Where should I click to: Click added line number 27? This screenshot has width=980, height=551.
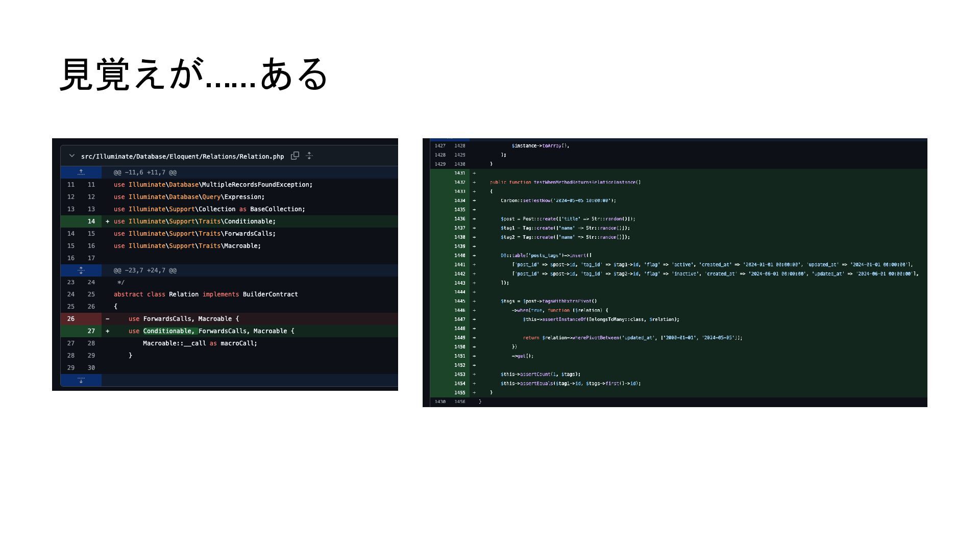[91, 331]
